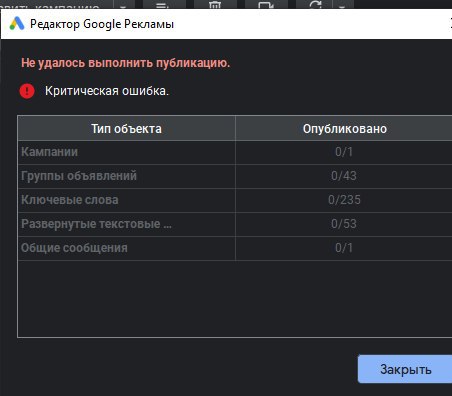This screenshot has height=396, width=452.
Task: Click the 0/53 published value
Action: point(344,224)
